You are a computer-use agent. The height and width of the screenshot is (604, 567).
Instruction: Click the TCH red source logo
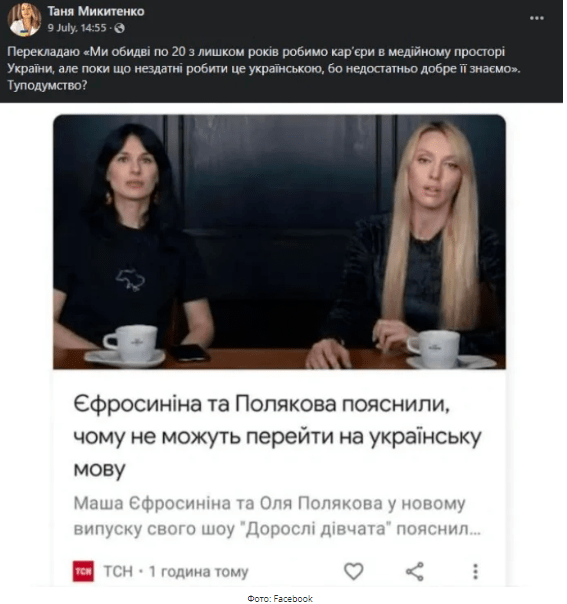coord(83,572)
